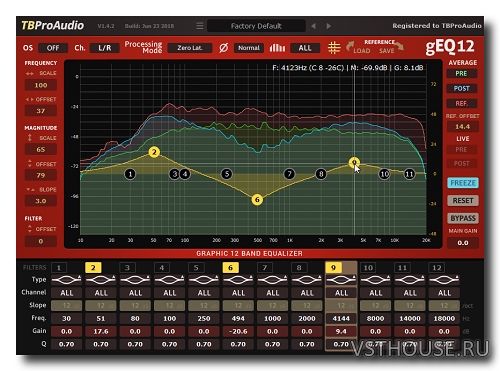Toggle the grid display icon
The width and height of the screenshot is (500, 371).
click(334, 48)
